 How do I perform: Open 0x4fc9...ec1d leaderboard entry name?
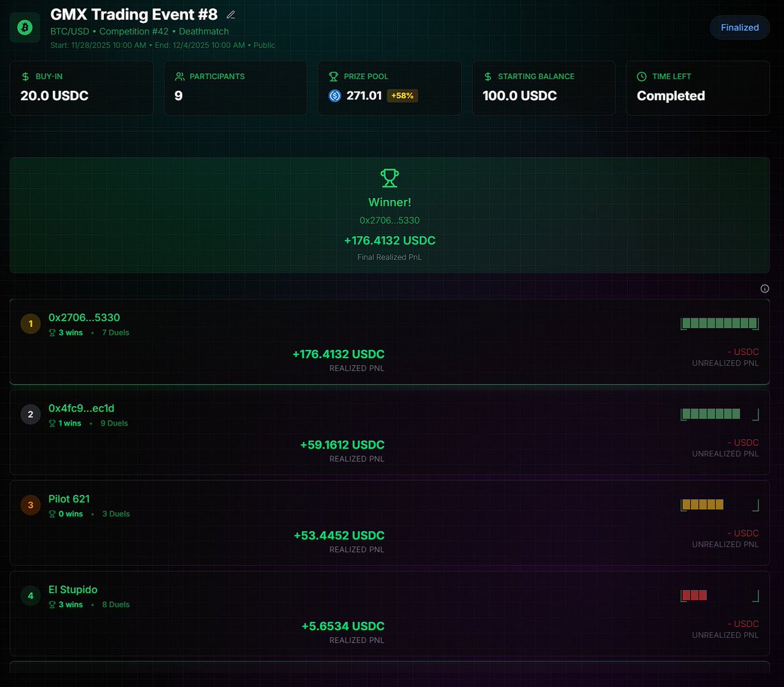click(x=81, y=409)
